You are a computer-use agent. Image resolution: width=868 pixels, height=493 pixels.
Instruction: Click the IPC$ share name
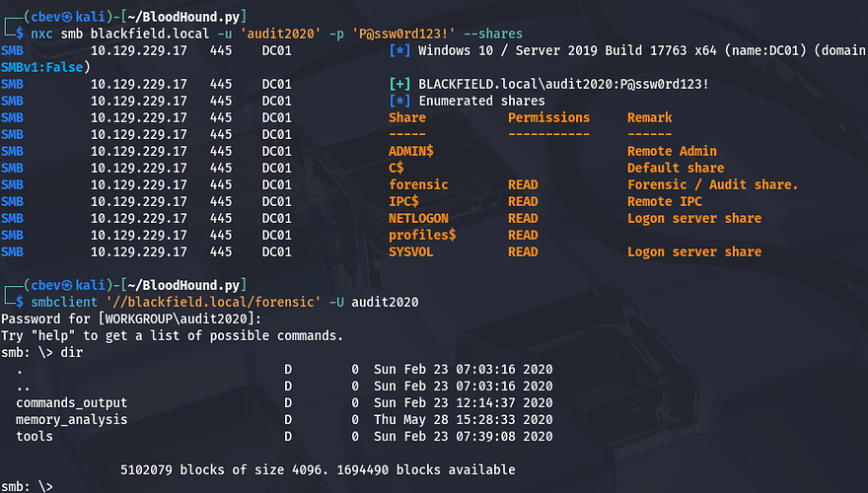tap(403, 201)
